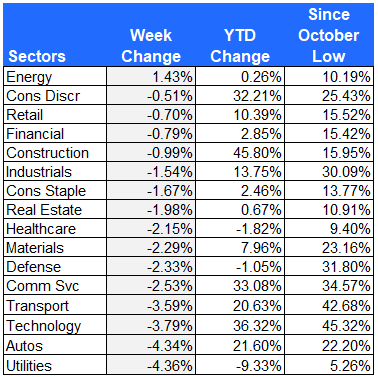The height and width of the screenshot is (377, 378).
Task: Click Utilities week change -4.36% cell
Action: [x=151, y=365]
